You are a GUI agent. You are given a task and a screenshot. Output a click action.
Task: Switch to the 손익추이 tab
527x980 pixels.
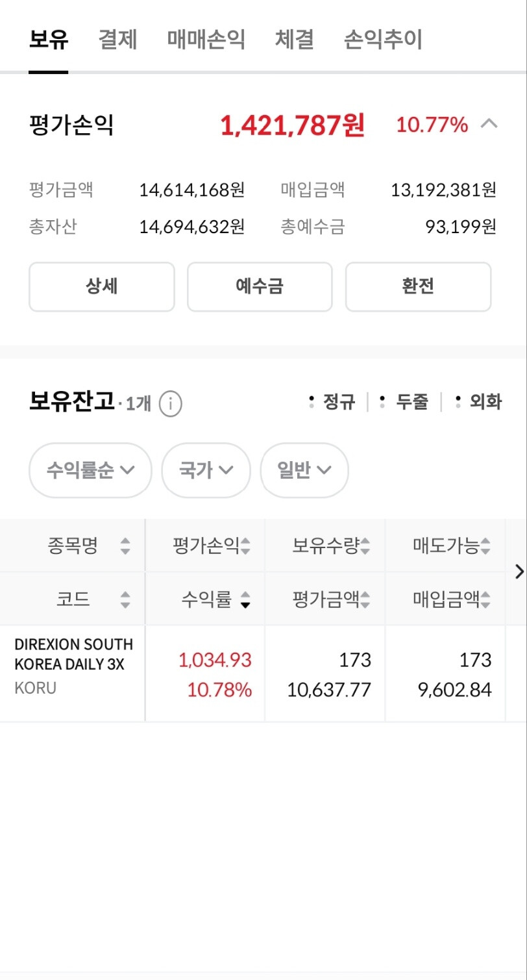(x=383, y=40)
